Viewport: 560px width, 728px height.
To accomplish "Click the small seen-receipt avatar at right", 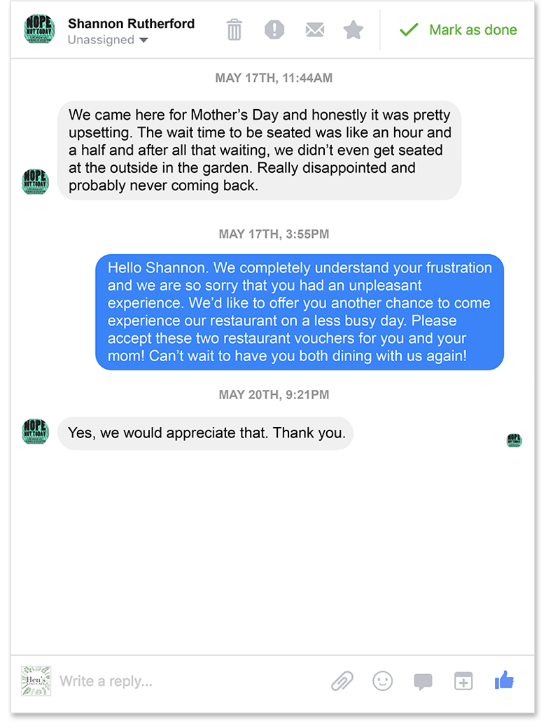I will point(514,440).
